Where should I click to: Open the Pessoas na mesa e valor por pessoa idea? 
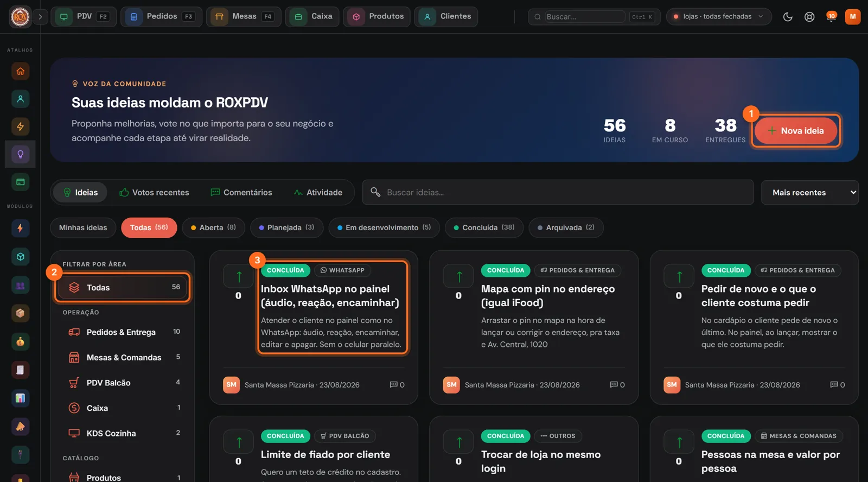click(x=770, y=461)
